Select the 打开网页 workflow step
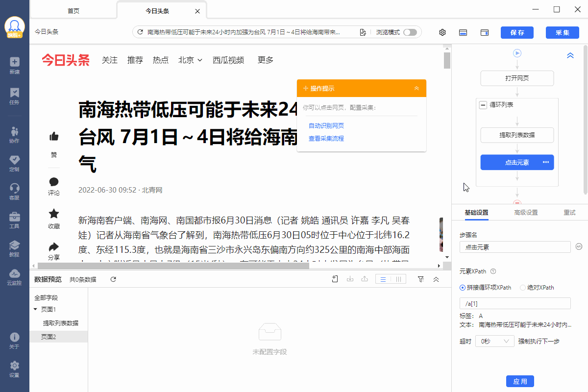588x392 pixels. 517,78
